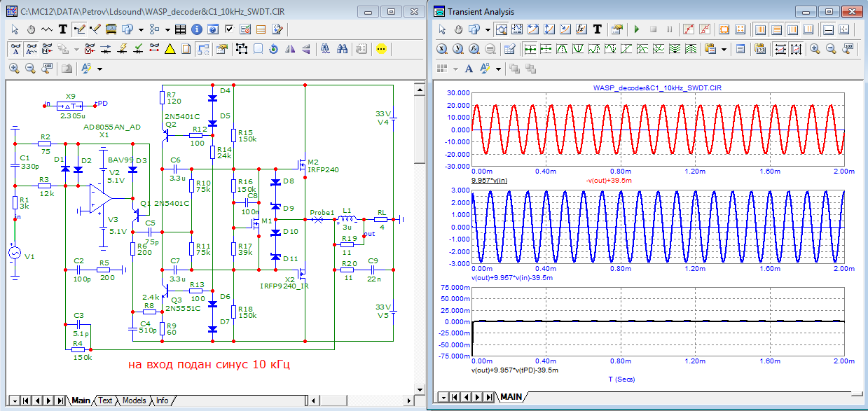Click the blue Info icon in schematic toolbar
Image resolution: width=868 pixels, height=411 pixels.
[x=197, y=29]
